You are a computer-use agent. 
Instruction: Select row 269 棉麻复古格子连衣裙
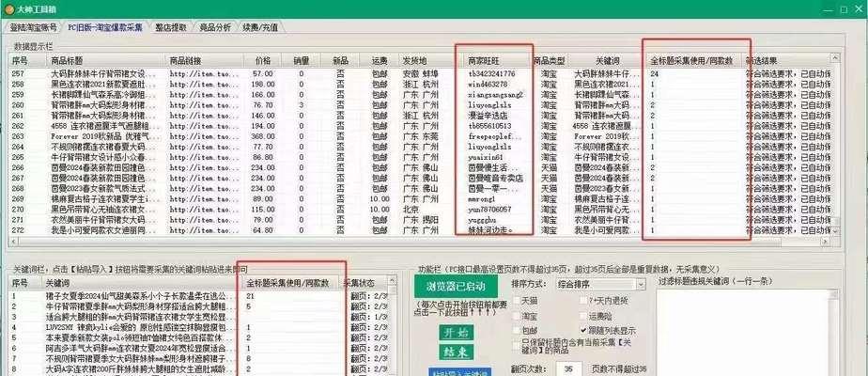click(x=421, y=198)
